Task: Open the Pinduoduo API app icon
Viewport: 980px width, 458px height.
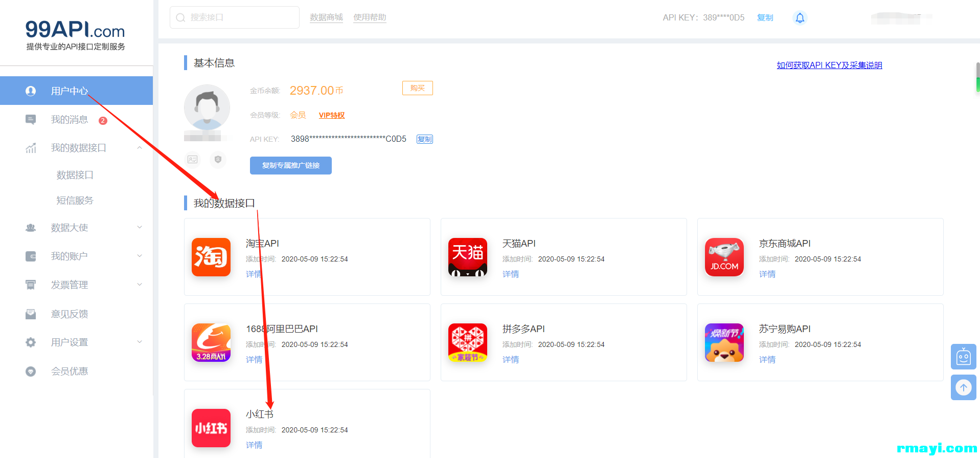Action: (x=468, y=342)
